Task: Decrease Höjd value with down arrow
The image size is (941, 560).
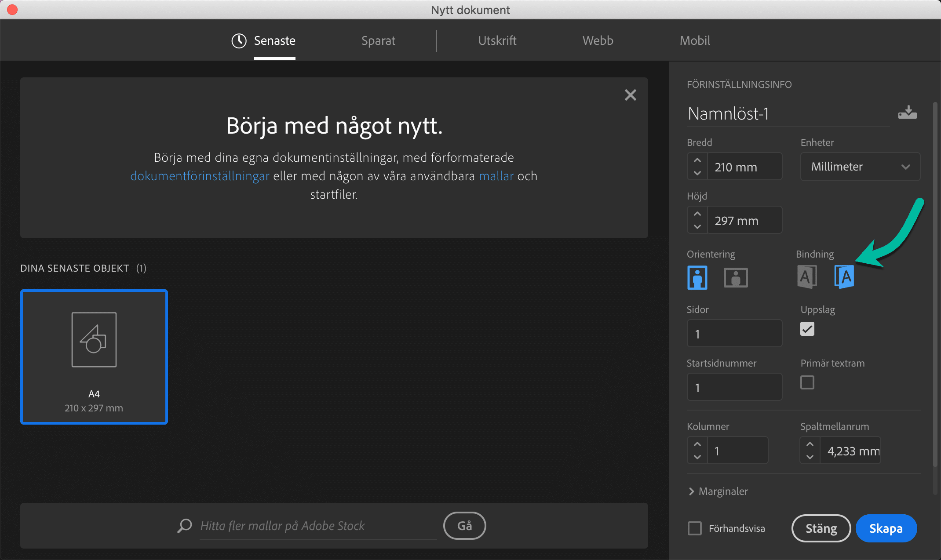Action: [x=697, y=227]
